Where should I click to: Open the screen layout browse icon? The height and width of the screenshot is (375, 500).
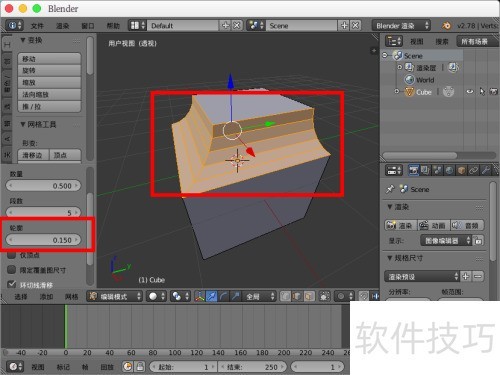pos(138,25)
